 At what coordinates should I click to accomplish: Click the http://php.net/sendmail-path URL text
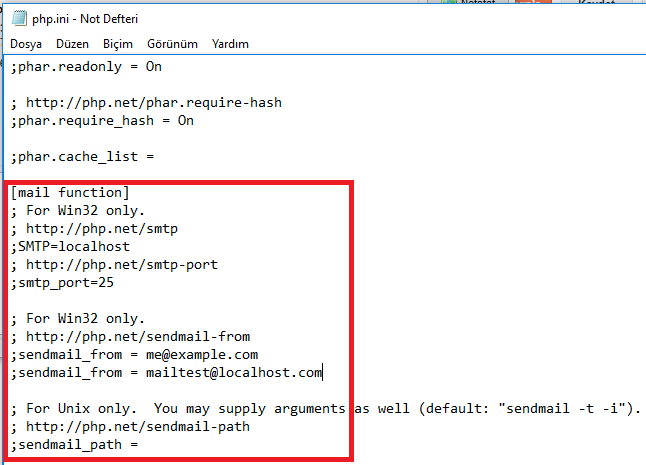138,427
